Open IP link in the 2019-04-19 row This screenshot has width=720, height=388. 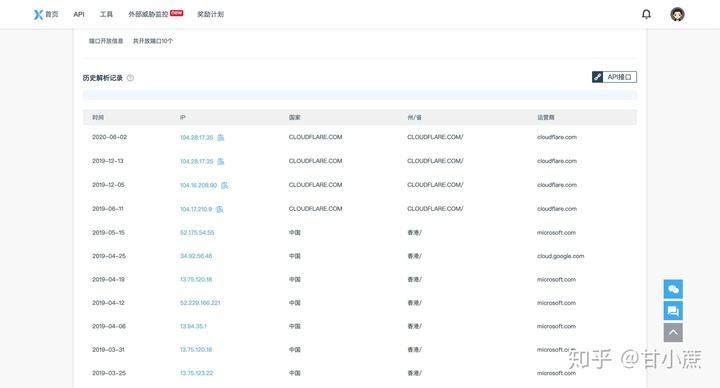pos(196,280)
